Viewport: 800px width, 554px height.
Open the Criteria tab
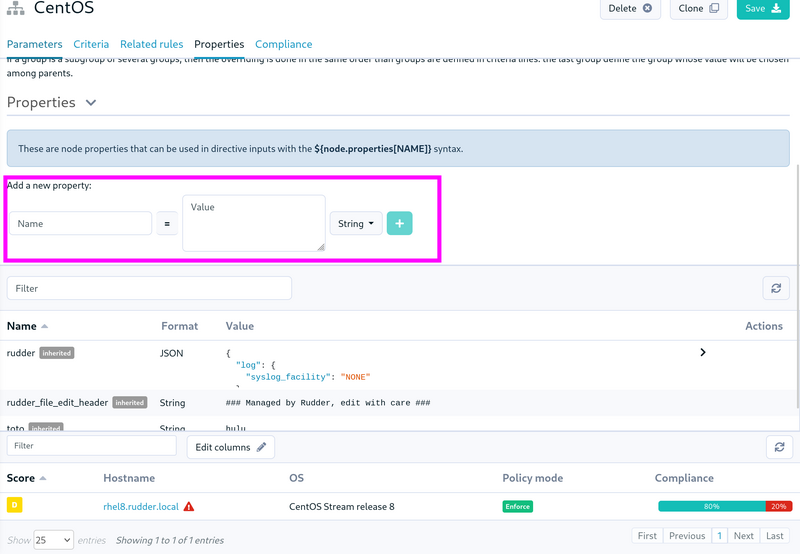[91, 44]
